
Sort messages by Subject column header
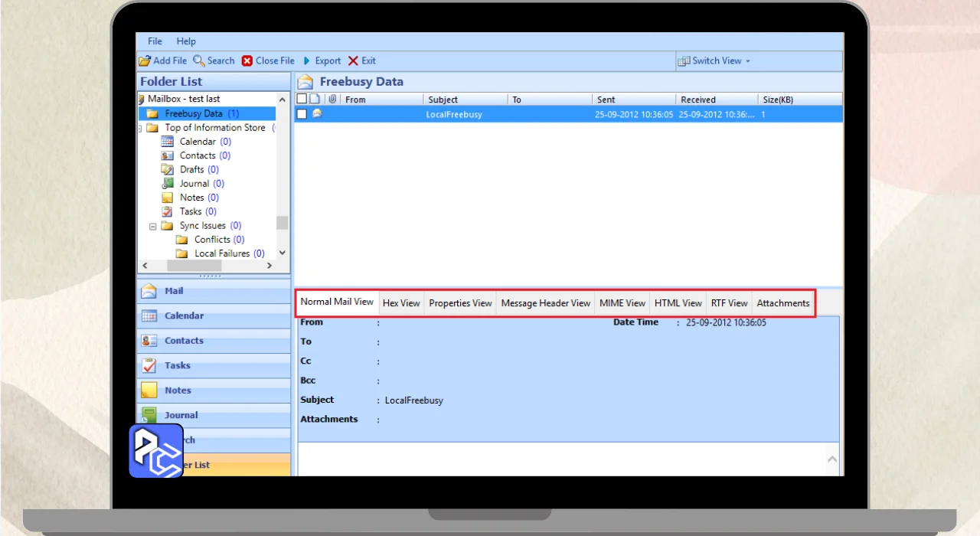point(443,100)
